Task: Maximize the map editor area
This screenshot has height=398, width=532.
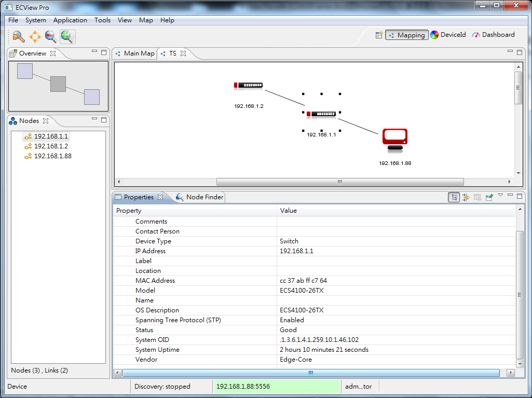Action: coord(520,52)
